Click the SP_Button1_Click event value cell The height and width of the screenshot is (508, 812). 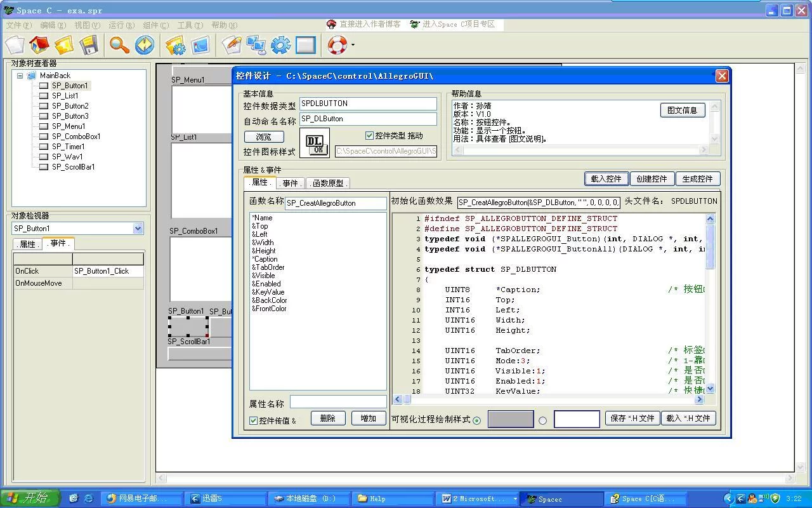(x=108, y=271)
